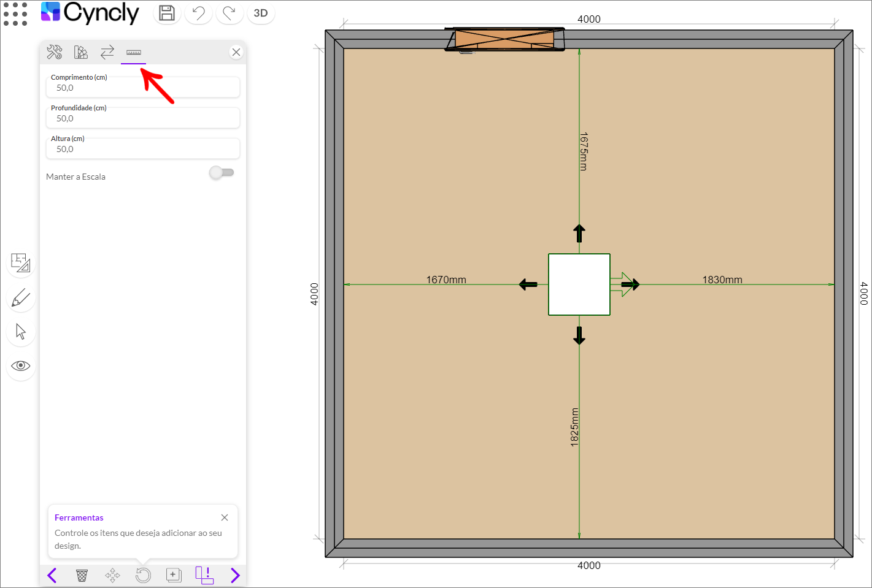Open the floor plan drawing tool
The width and height of the screenshot is (872, 588).
21,263
